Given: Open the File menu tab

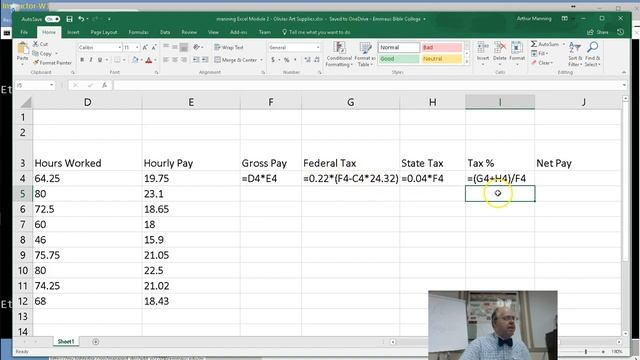Looking at the screenshot, I should (x=24, y=32).
